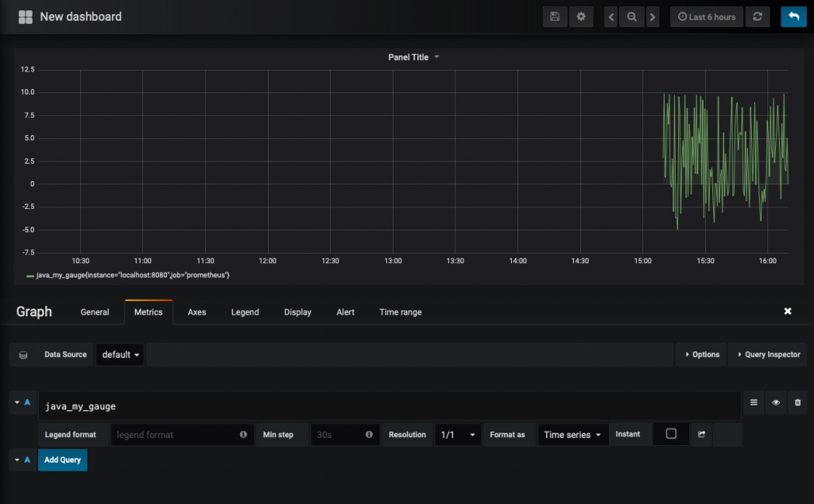This screenshot has width=814, height=504.
Task: Delete query A with trash icon
Action: point(797,402)
